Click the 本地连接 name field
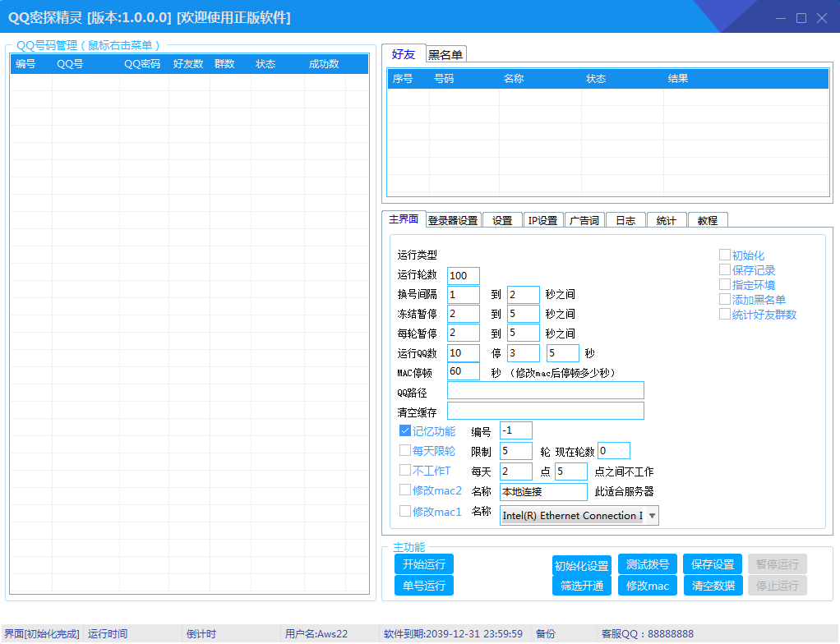The height and width of the screenshot is (644, 840). click(x=544, y=491)
